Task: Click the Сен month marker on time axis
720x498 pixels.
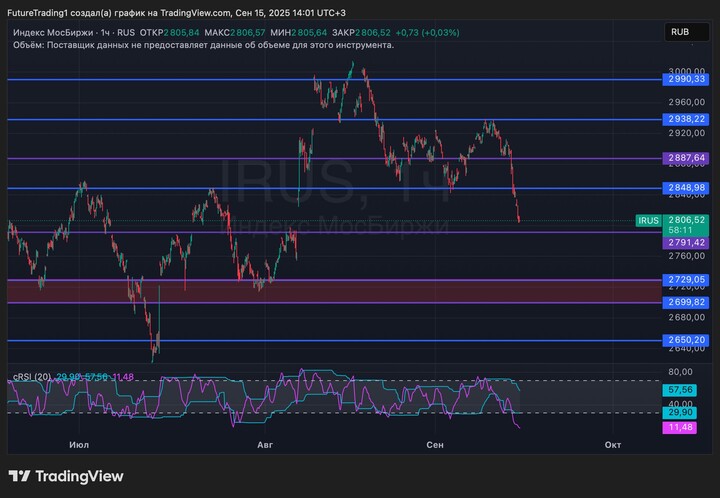Action: 435,445
